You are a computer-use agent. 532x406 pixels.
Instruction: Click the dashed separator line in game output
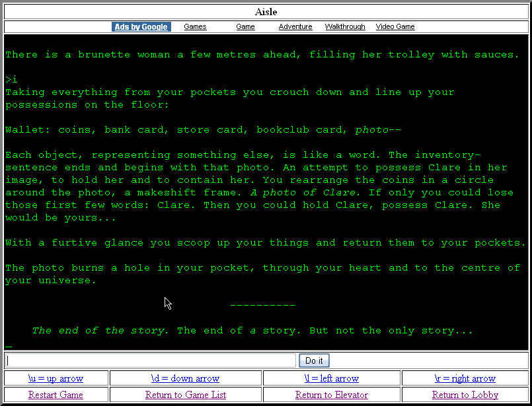262,306
